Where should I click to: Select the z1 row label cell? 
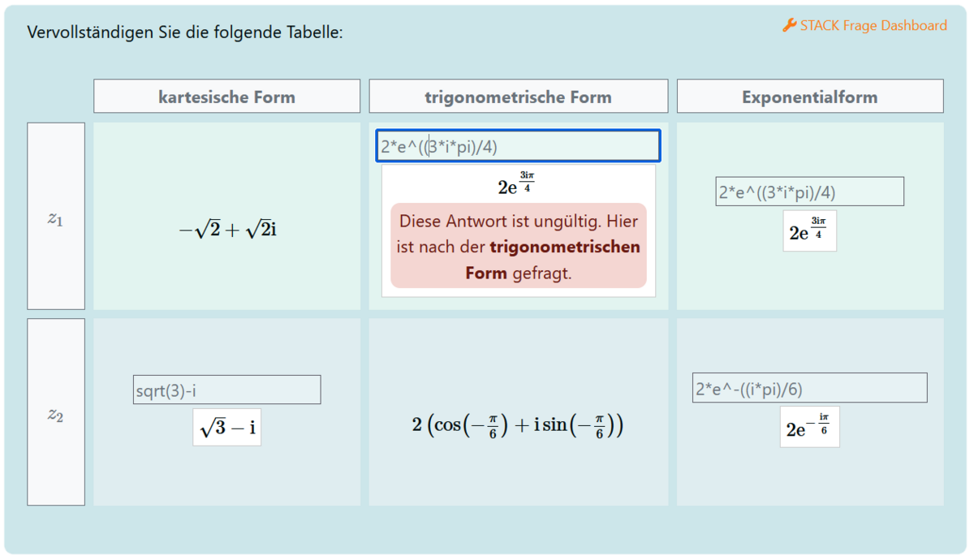[x=55, y=217]
